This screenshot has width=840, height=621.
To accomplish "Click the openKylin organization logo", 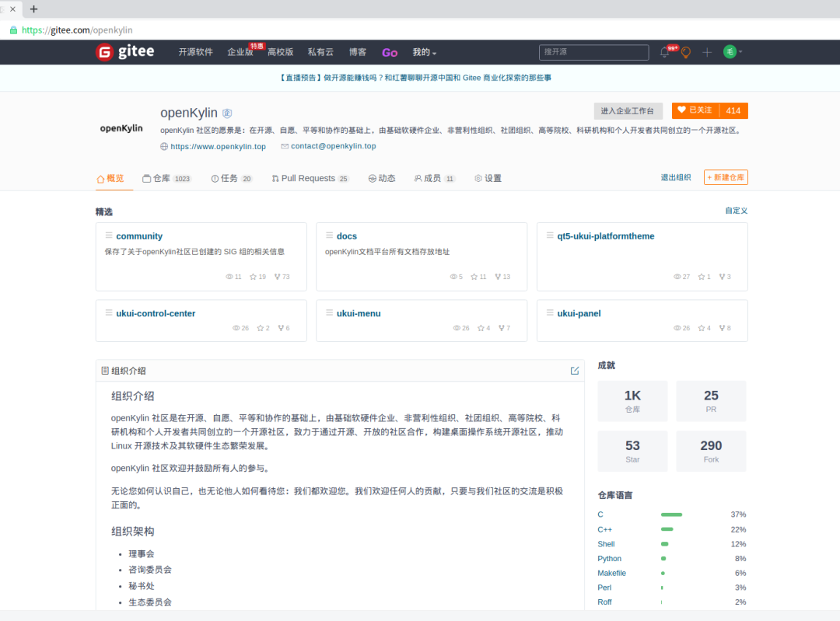I will (x=121, y=128).
